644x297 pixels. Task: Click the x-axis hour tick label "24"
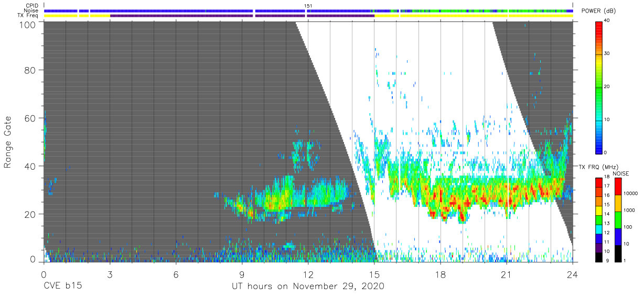(x=573, y=274)
